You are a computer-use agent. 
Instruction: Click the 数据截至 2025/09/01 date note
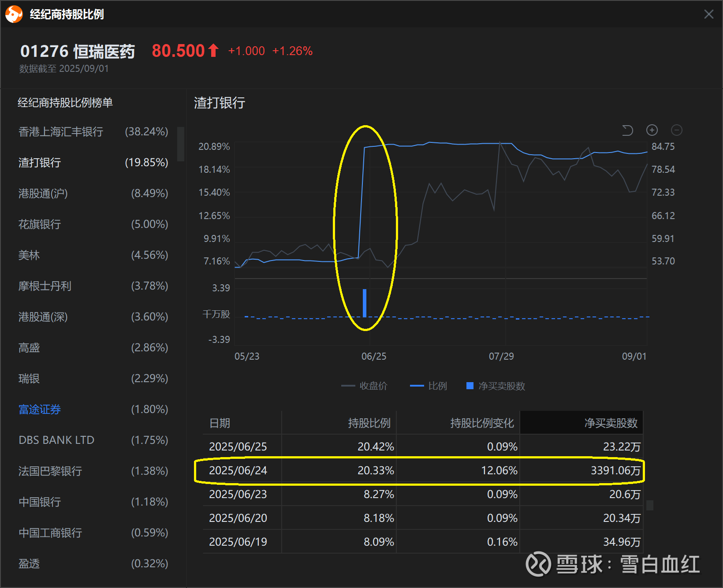[64, 69]
